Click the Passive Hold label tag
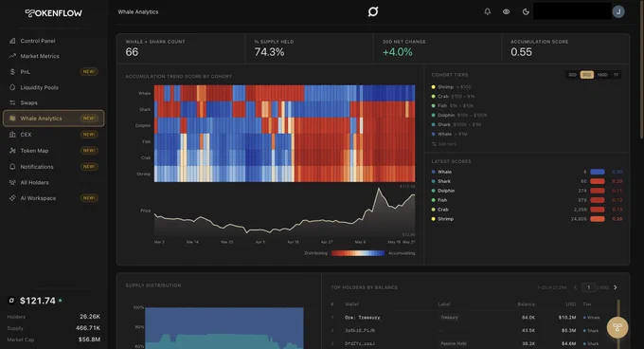Image resolution: width=644 pixels, height=349 pixels. 454,343
